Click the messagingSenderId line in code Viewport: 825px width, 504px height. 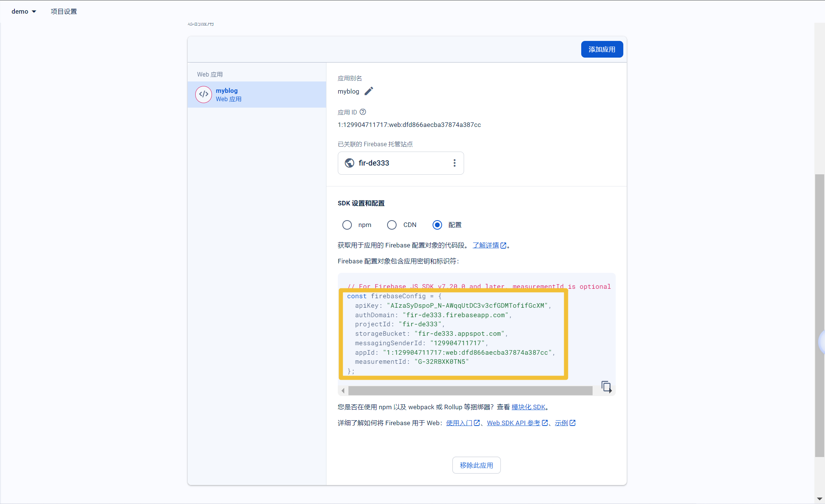pyautogui.click(x=421, y=343)
